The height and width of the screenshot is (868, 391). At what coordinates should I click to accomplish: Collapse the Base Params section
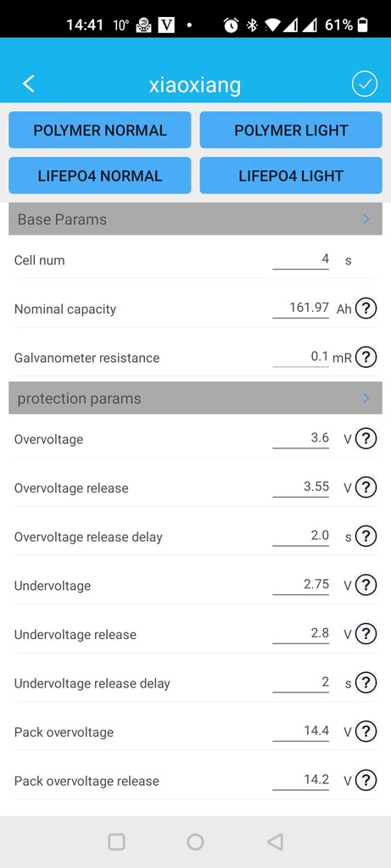coord(195,219)
